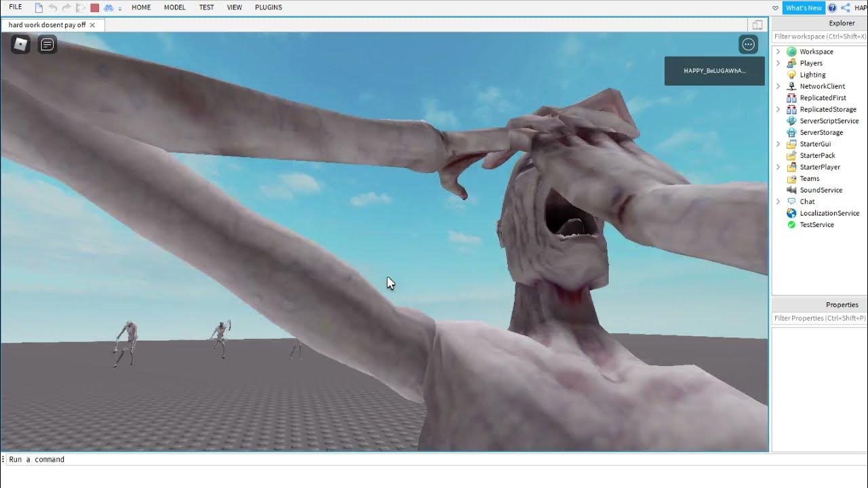Click the StarterPack folder icon
This screenshot has height=488, width=868.
791,155
